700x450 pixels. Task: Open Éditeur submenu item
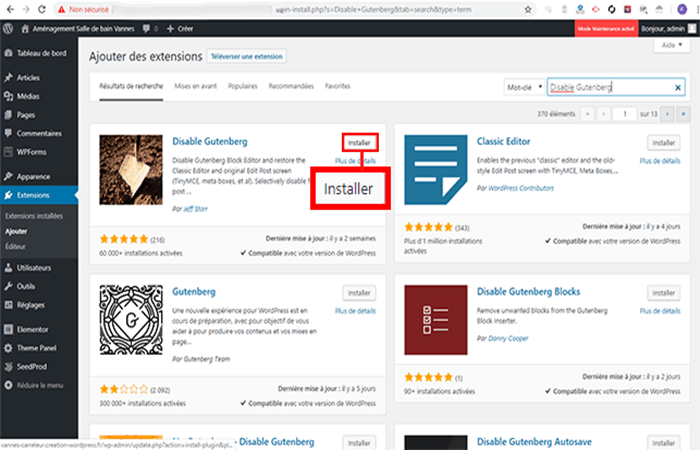(x=15, y=246)
